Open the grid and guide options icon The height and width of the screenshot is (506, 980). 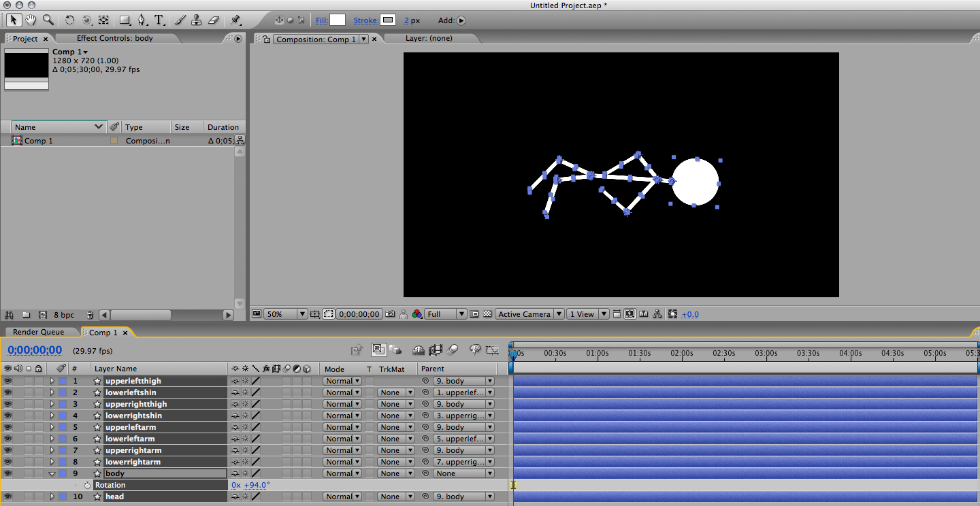[315, 314]
